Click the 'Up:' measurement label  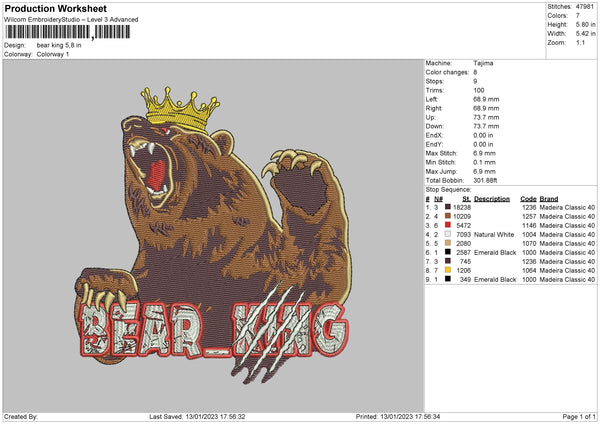tap(430, 117)
